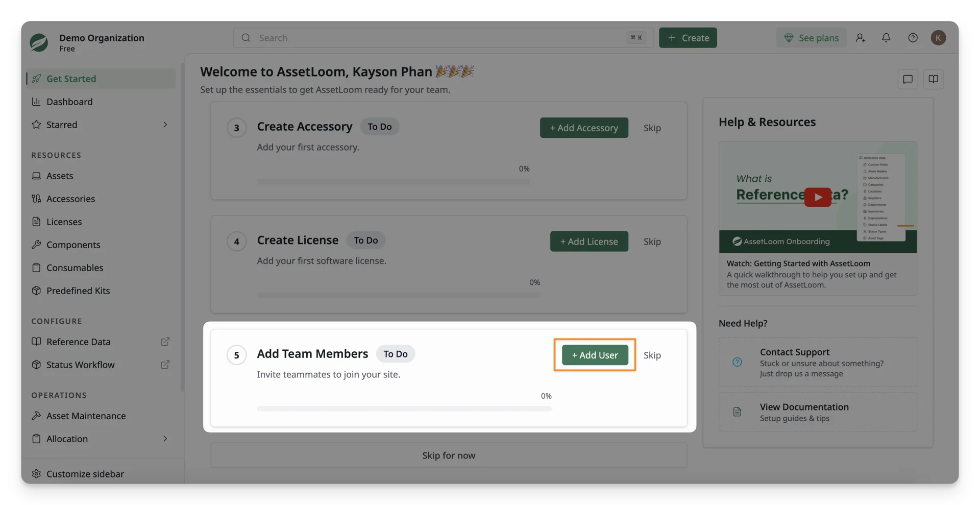This screenshot has height=505, width=980.
Task: Click the invite user icon in header
Action: click(861, 38)
